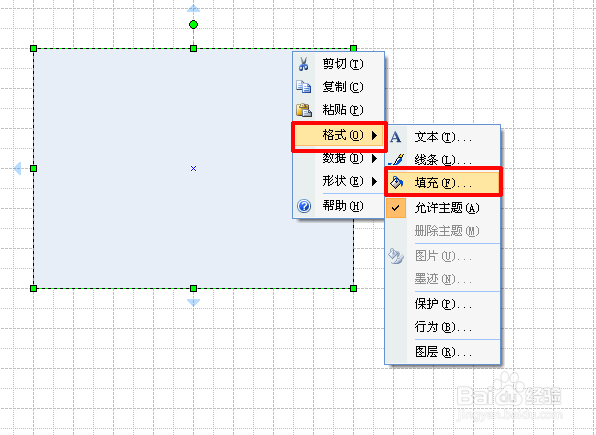Viewport: 596px width, 435px height.
Task: Click the line pen icon
Action: (x=396, y=160)
